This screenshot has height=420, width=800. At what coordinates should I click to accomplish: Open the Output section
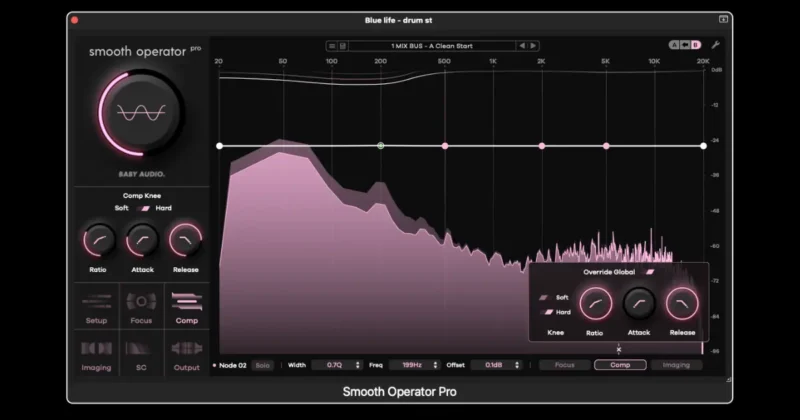click(187, 355)
